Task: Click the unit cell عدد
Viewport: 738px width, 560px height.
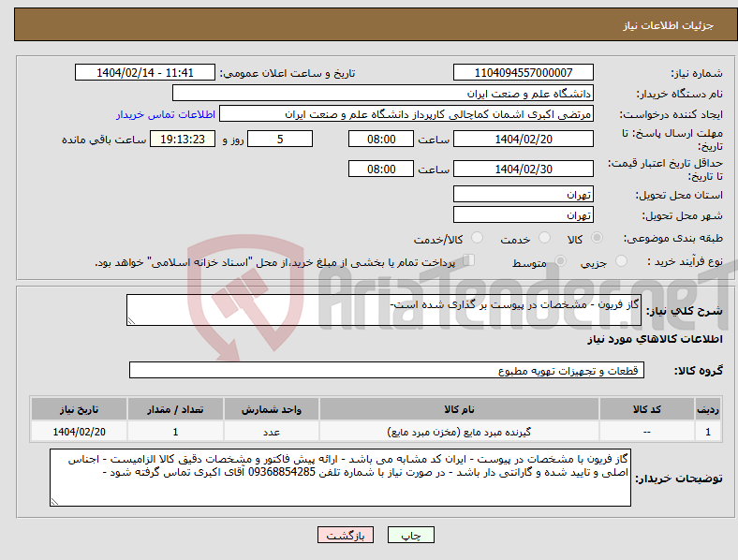Action: (272, 432)
